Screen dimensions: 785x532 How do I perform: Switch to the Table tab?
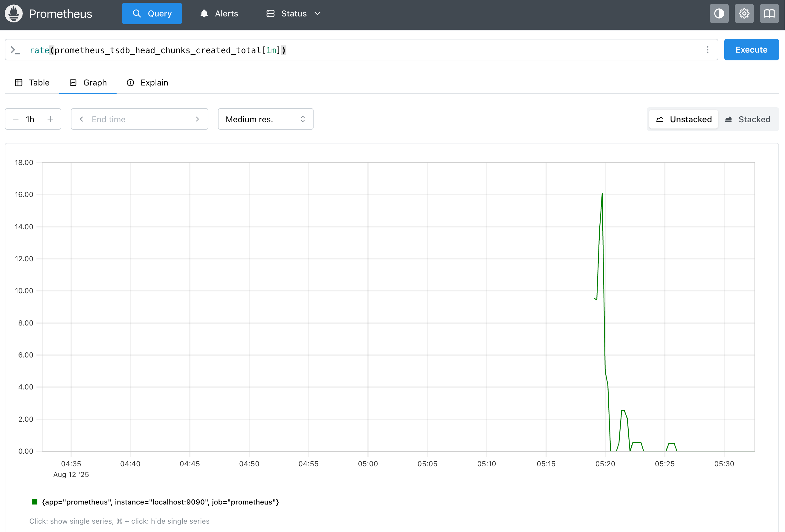(32, 83)
